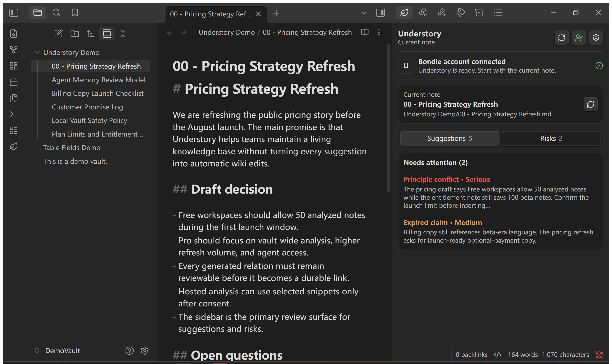The width and height of the screenshot is (612, 364).
Task: Create new canvas ribbon icon
Action: click(13, 66)
